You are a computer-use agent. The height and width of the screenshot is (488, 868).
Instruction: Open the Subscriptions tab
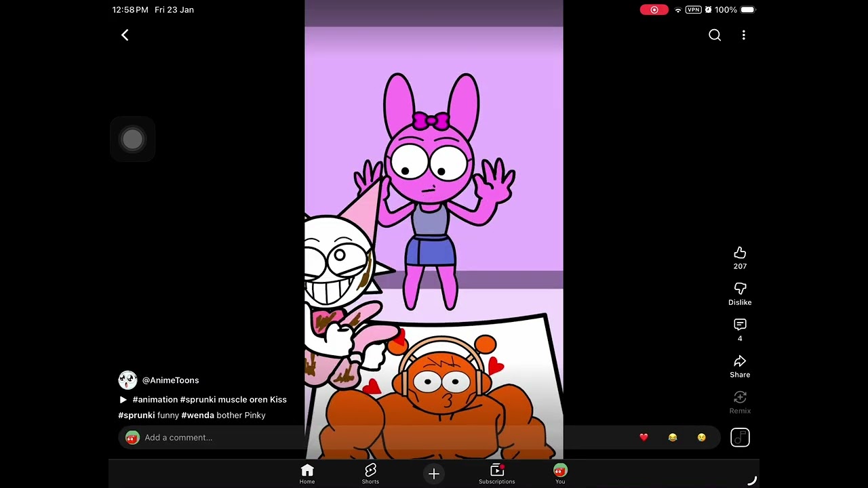pyautogui.click(x=497, y=474)
